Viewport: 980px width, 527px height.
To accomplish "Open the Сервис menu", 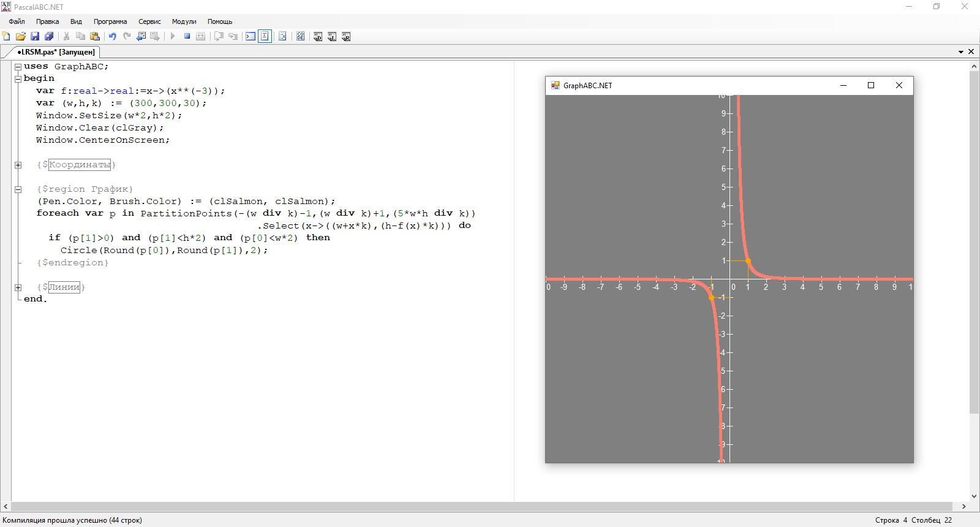I will (x=149, y=21).
